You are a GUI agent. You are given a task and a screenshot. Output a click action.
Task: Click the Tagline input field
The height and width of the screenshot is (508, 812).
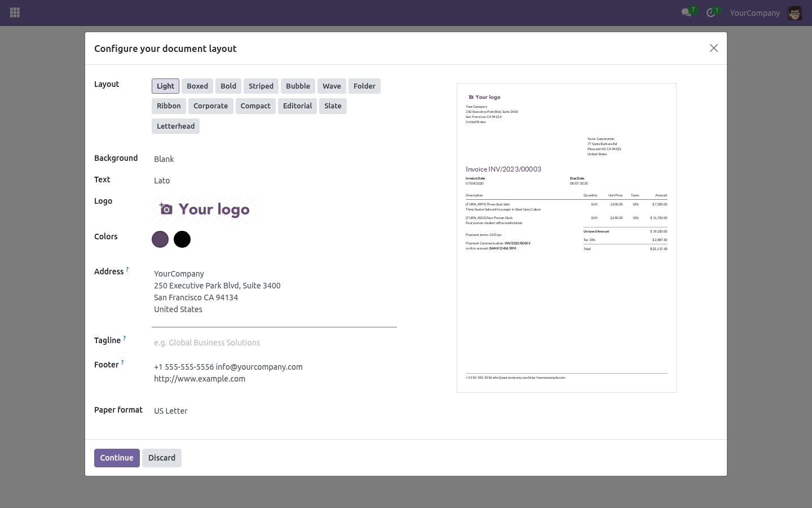pyautogui.click(x=274, y=343)
